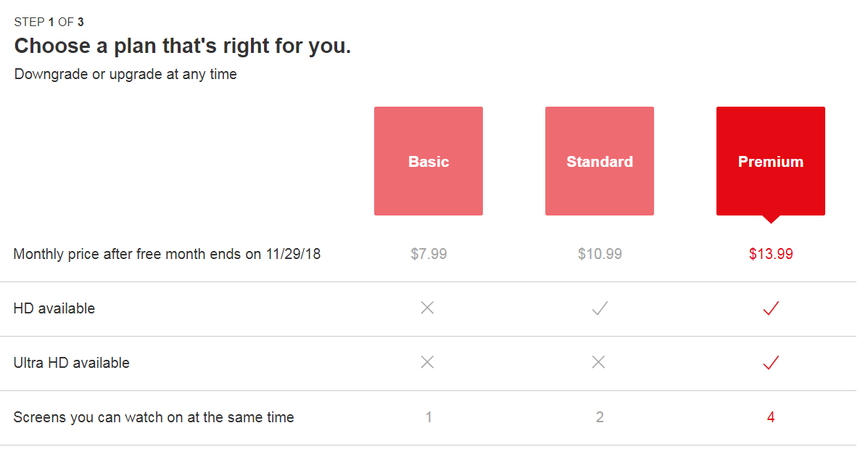Click the Ultra HD available row label
Viewport: 868px width, 452px height.
71,363
